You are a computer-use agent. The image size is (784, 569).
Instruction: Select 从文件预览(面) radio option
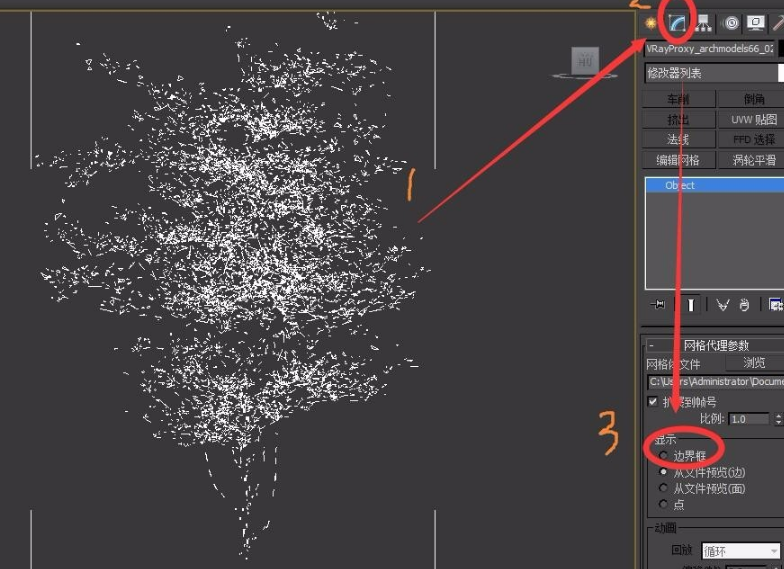pyautogui.click(x=664, y=488)
